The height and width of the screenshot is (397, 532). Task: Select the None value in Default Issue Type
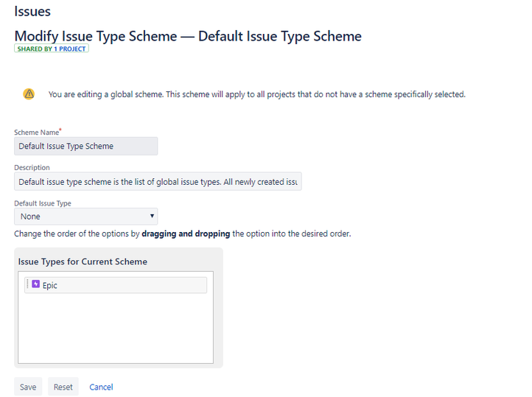pyautogui.click(x=30, y=217)
